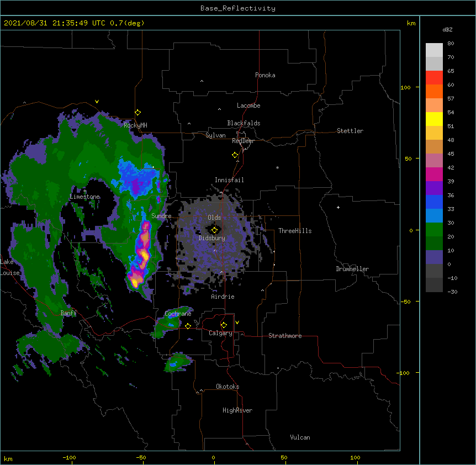Image resolution: width=476 pixels, height=465 pixels.
Task: Click the Innisfail city label
Action: (229, 180)
